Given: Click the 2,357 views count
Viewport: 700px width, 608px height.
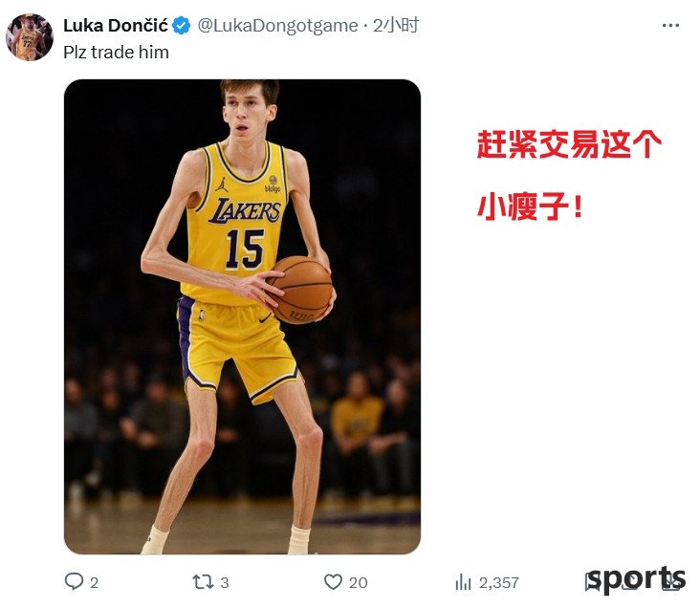Looking at the screenshot, I should click(498, 582).
